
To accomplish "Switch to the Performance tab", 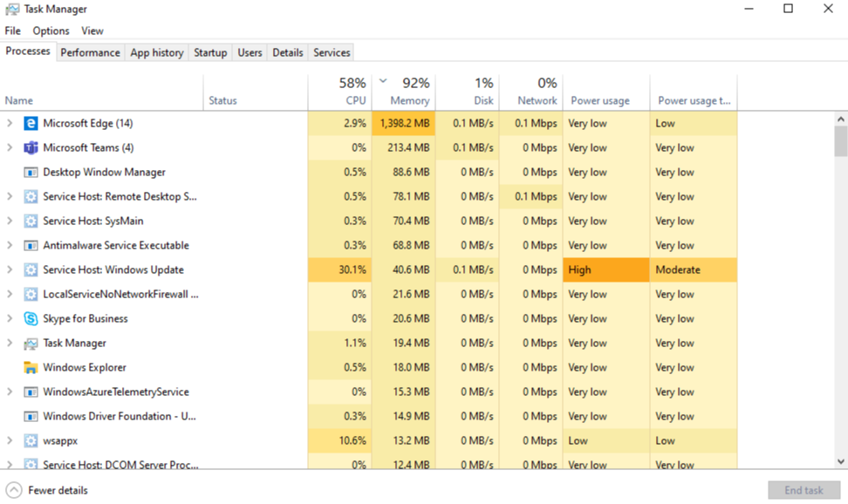I will [91, 52].
